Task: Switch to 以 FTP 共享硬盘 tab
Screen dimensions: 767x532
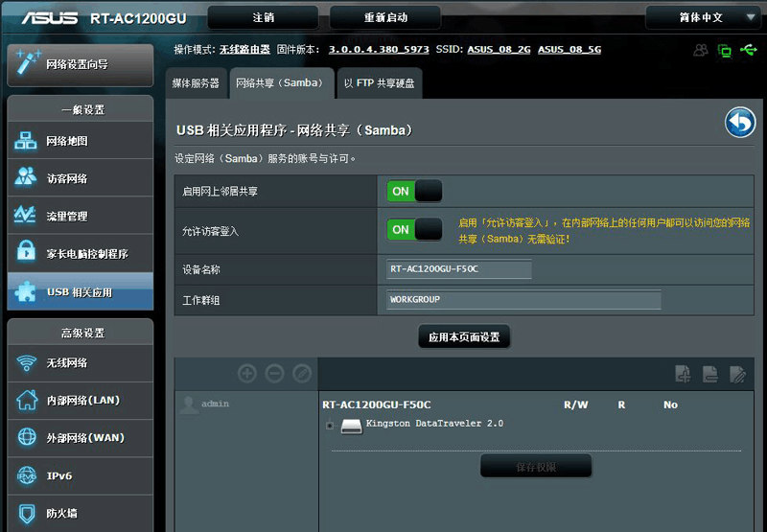Action: click(379, 83)
